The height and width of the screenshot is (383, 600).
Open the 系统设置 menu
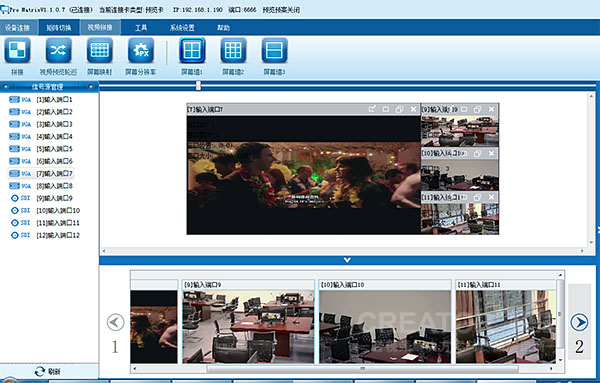pyautogui.click(x=182, y=28)
